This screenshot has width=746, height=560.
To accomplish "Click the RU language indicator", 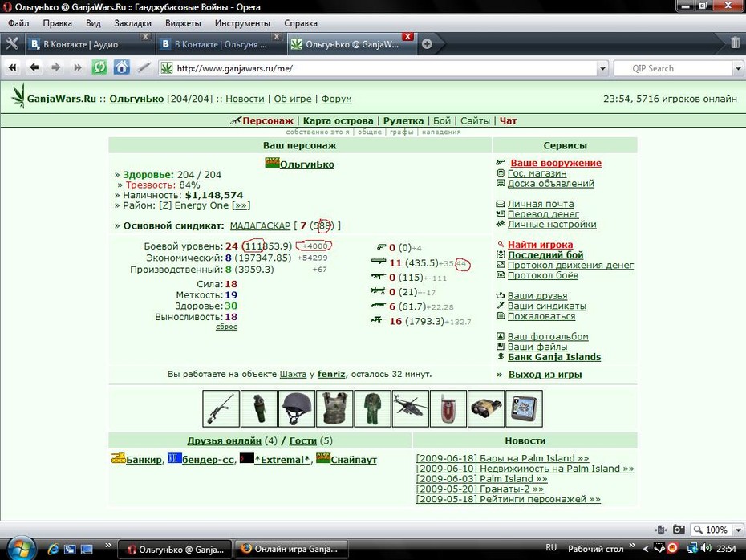I will coord(551,548).
